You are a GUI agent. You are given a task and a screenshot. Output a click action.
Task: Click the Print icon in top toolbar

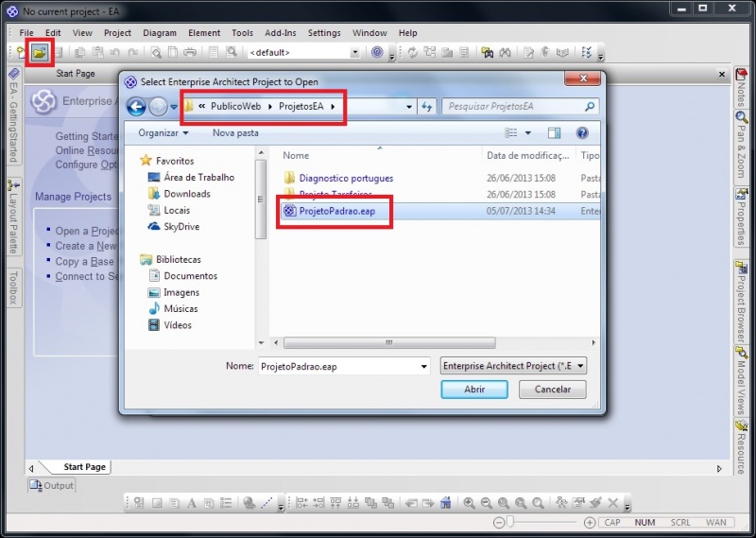pyautogui.click(x=190, y=52)
